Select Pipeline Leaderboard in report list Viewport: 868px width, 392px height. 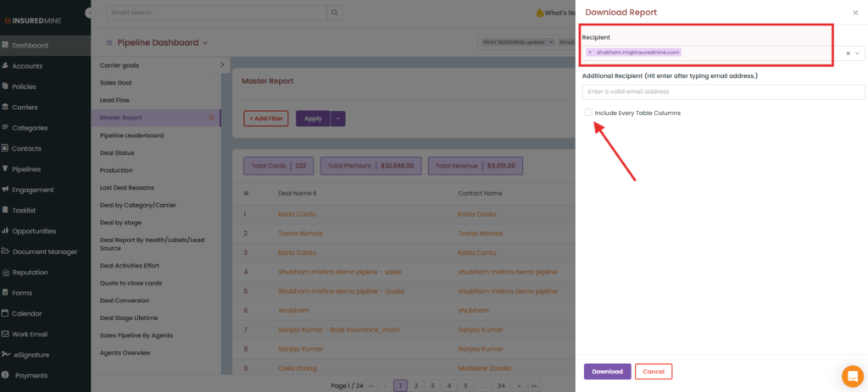pos(131,135)
